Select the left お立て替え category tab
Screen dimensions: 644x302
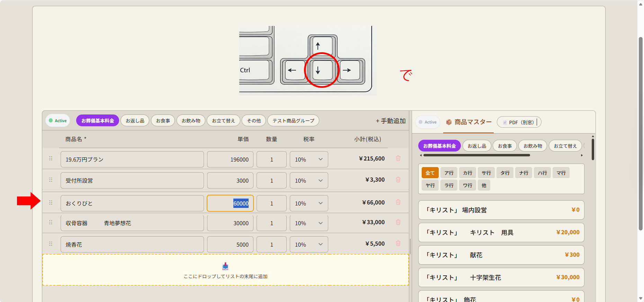[223, 121]
